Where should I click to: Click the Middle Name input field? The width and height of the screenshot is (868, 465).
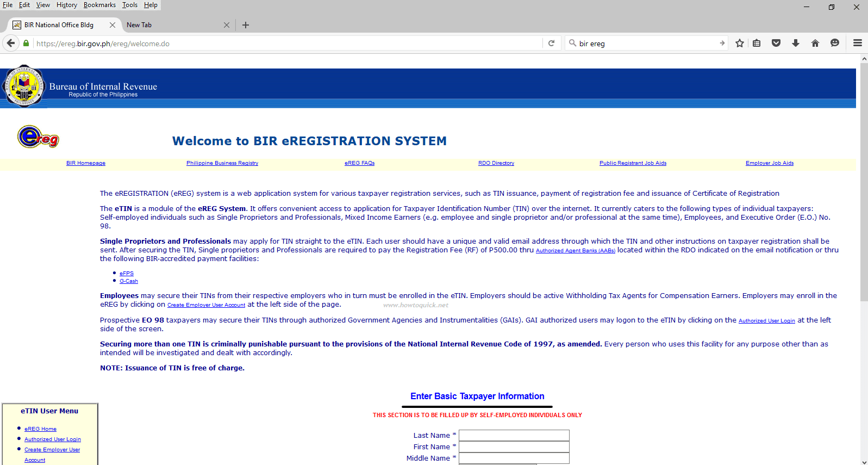pos(514,458)
